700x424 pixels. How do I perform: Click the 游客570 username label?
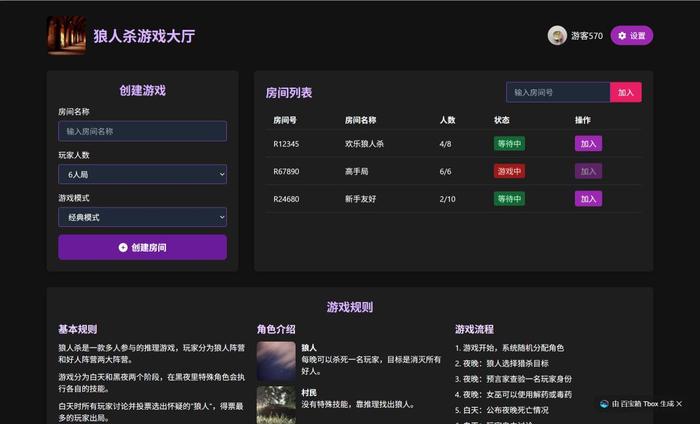[x=587, y=36]
